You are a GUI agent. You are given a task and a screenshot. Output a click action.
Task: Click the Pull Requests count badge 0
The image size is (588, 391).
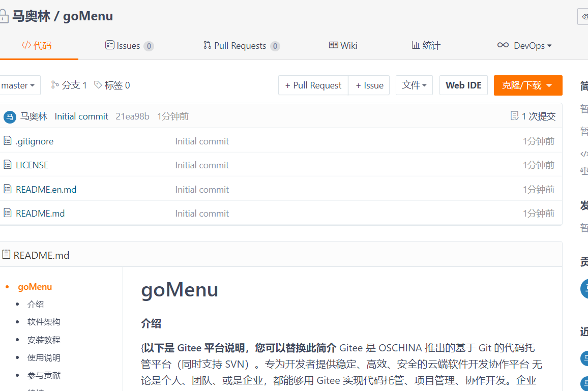pos(275,46)
